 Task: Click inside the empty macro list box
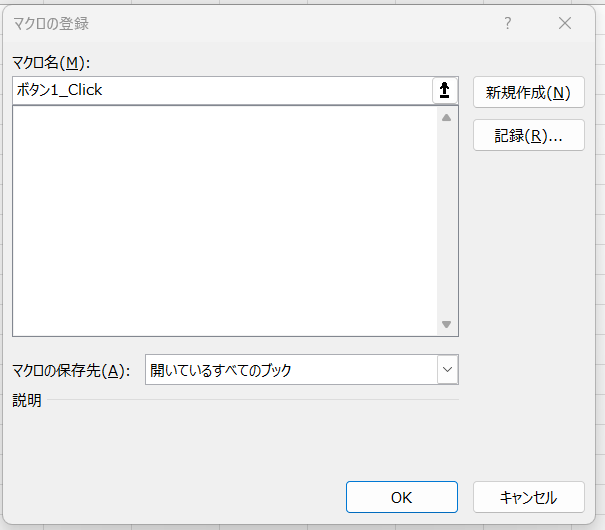point(220,220)
